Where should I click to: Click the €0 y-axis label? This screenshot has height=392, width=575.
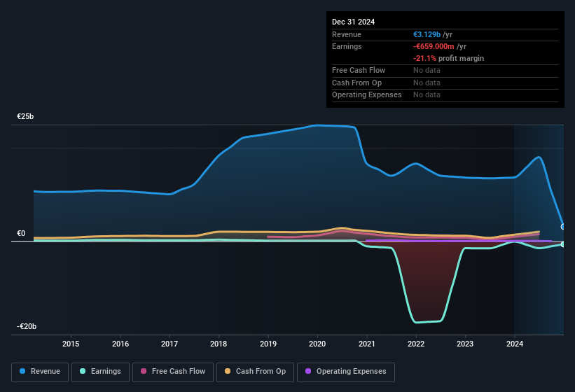click(x=21, y=233)
